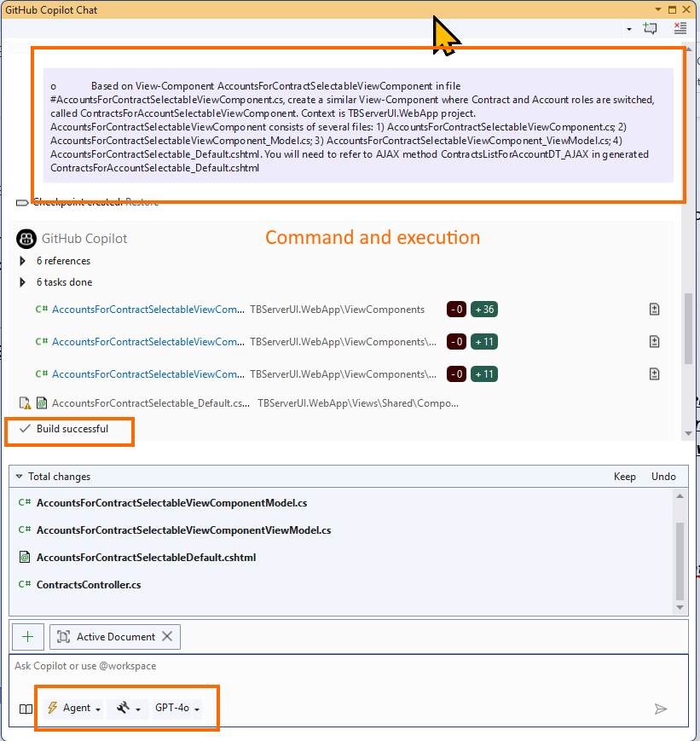700x741 pixels.
Task: Keep all total changes
Action: 624,477
